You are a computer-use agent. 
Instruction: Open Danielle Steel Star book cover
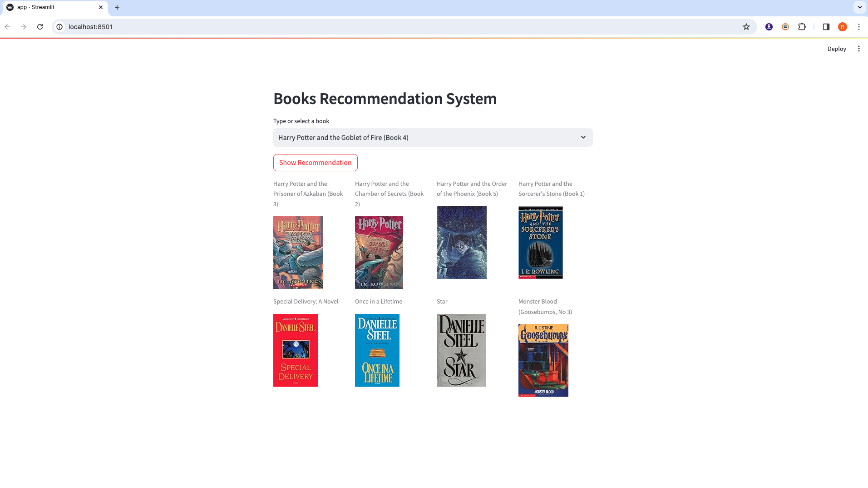[461, 350]
